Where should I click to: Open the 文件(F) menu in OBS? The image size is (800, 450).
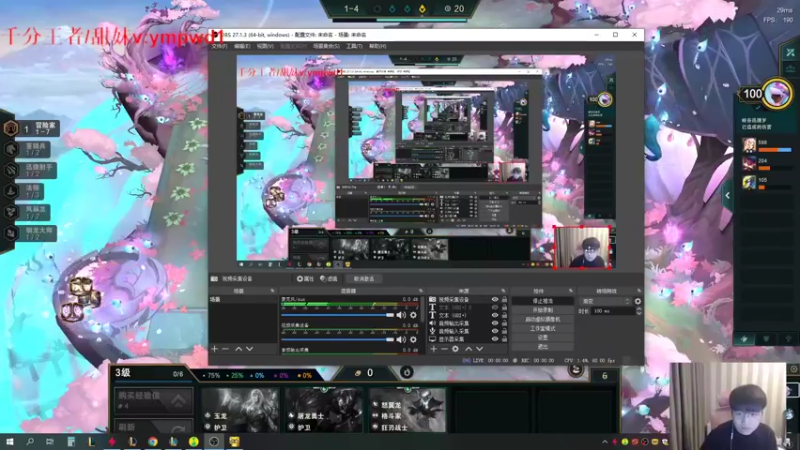coord(219,46)
